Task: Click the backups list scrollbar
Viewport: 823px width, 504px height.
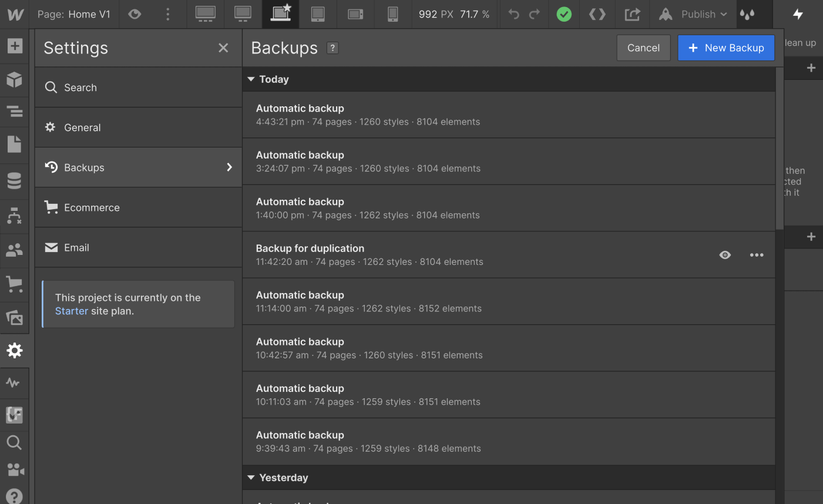Action: tap(780, 147)
